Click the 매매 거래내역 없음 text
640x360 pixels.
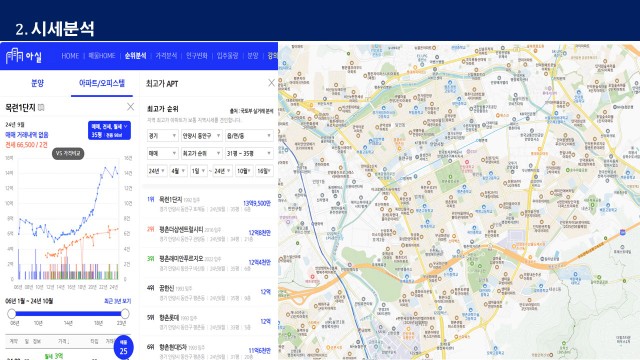pyautogui.click(x=27, y=135)
